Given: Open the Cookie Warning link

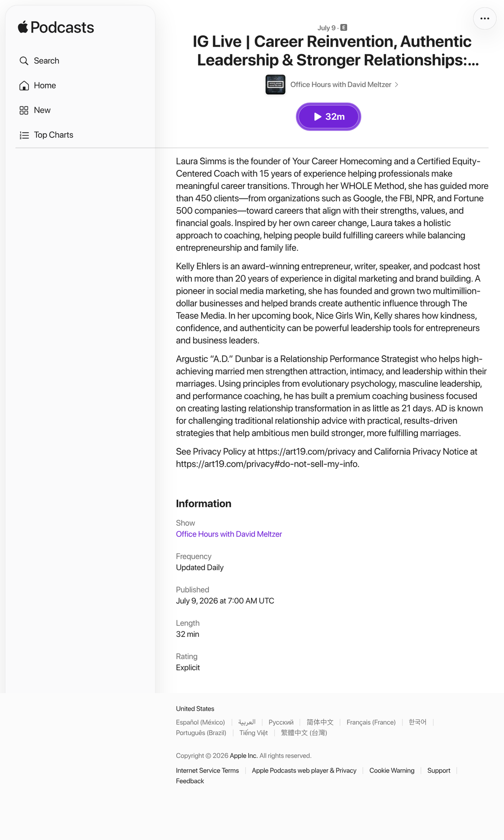Looking at the screenshot, I should (x=392, y=770).
